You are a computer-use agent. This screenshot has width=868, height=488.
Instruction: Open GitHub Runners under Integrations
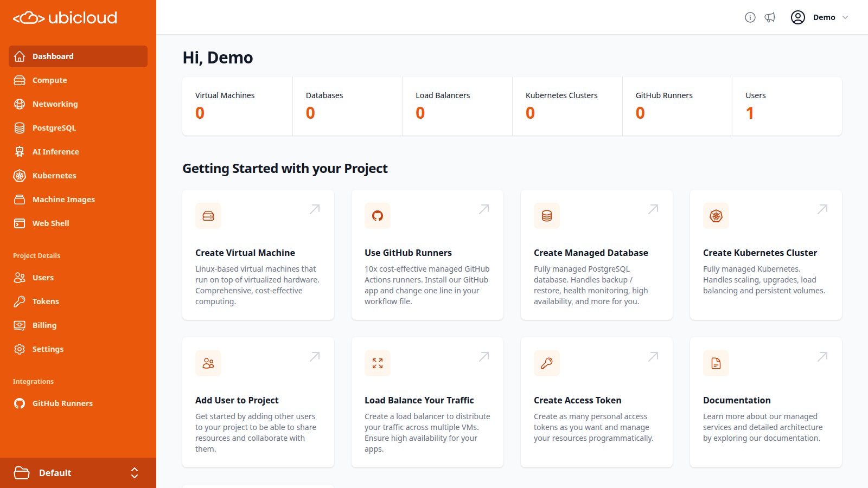click(78, 403)
